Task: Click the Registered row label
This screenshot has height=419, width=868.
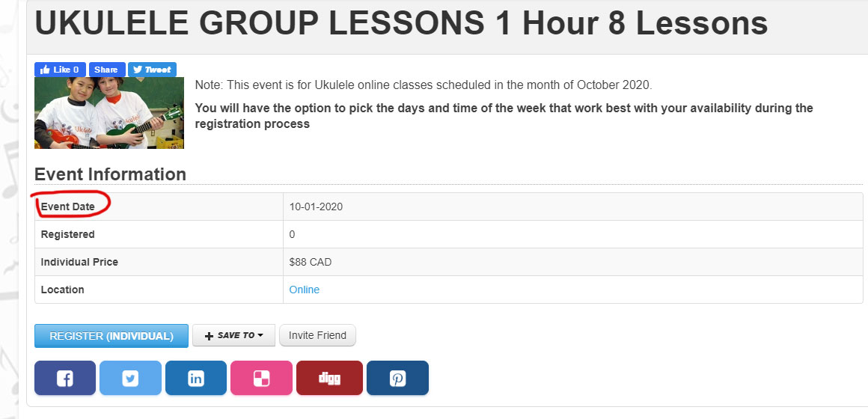Action: (68, 234)
